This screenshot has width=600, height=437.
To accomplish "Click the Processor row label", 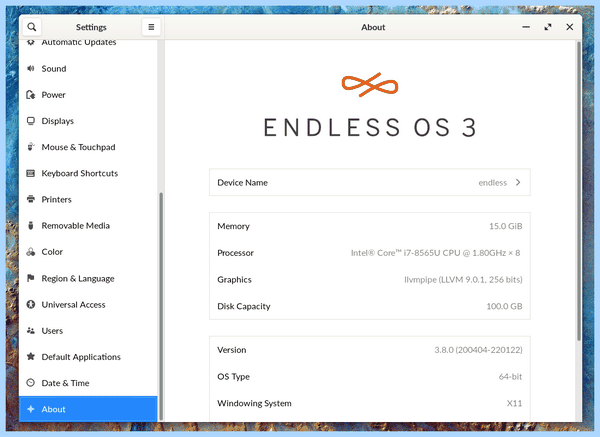I will [235, 253].
